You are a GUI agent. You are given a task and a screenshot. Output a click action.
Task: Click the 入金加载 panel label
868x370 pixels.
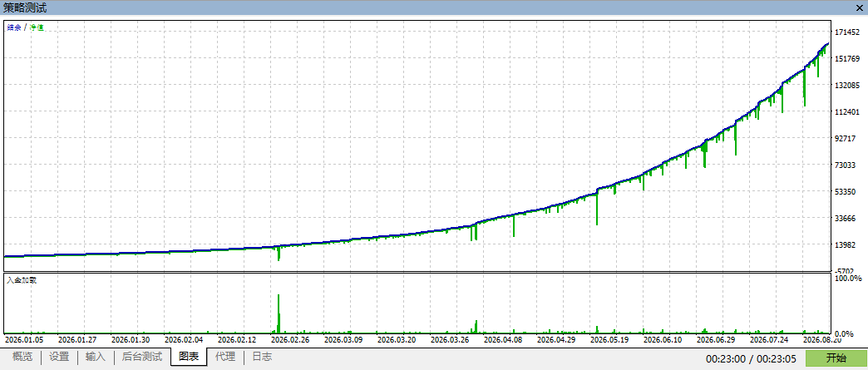click(22, 280)
